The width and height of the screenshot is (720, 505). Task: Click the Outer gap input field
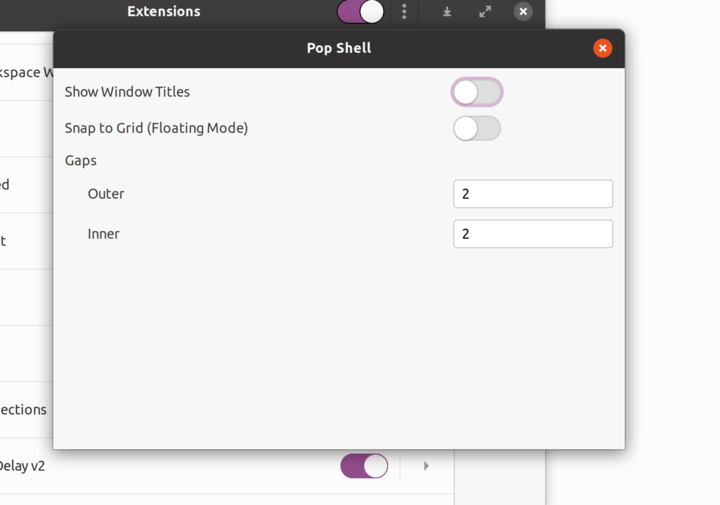click(532, 194)
